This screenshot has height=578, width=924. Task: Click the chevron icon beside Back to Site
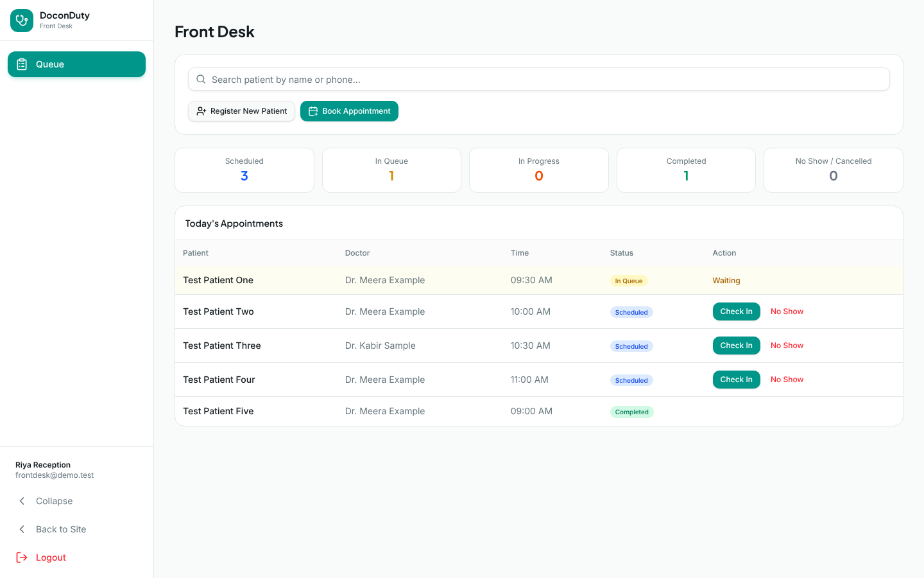click(22, 529)
